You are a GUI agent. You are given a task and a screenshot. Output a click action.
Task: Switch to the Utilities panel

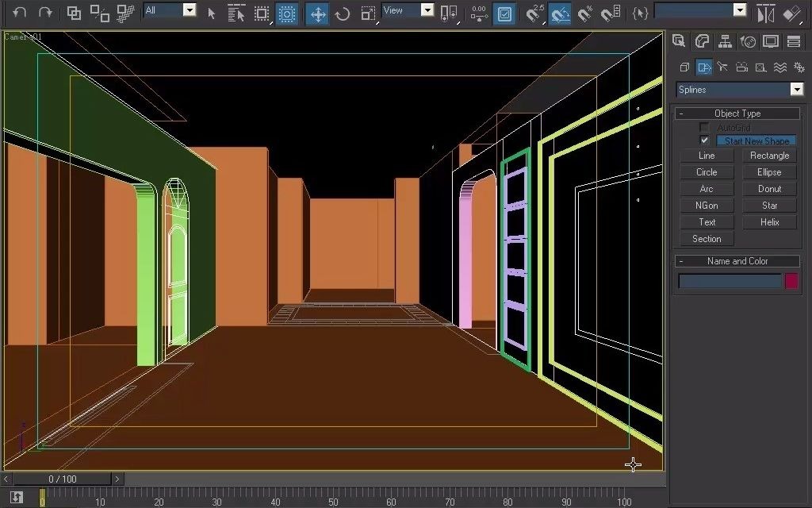click(x=792, y=41)
